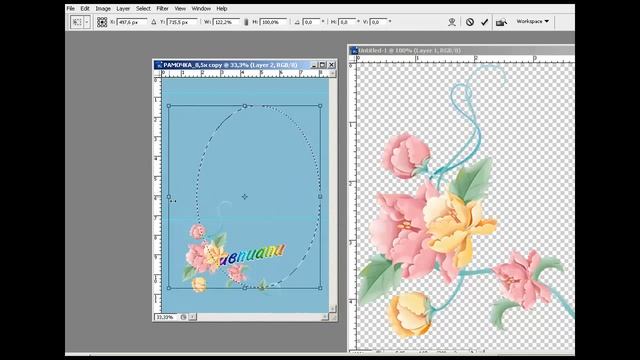This screenshot has width=640, height=360.
Task: Click the Untitled-1 document icon in title bar
Action: [354, 51]
